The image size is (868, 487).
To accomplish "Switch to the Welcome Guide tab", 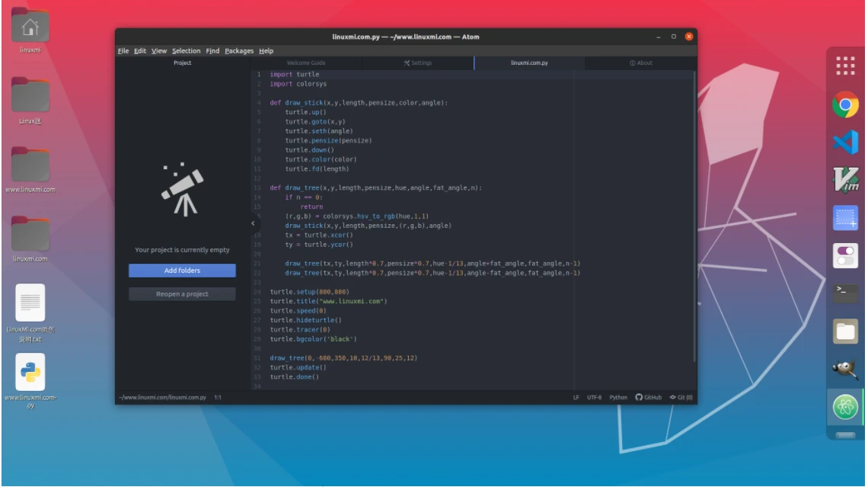I will pos(306,64).
